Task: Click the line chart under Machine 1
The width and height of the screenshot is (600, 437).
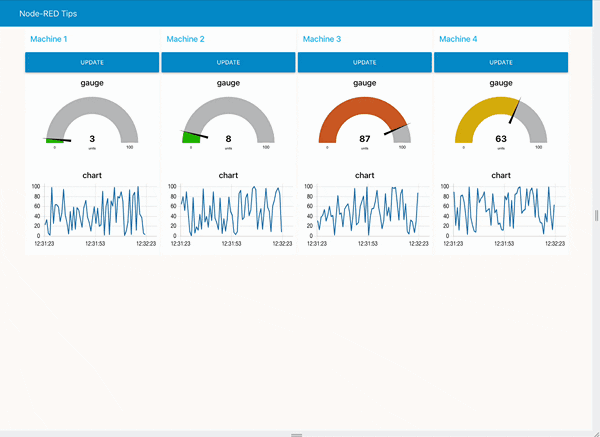Action: pos(93,212)
